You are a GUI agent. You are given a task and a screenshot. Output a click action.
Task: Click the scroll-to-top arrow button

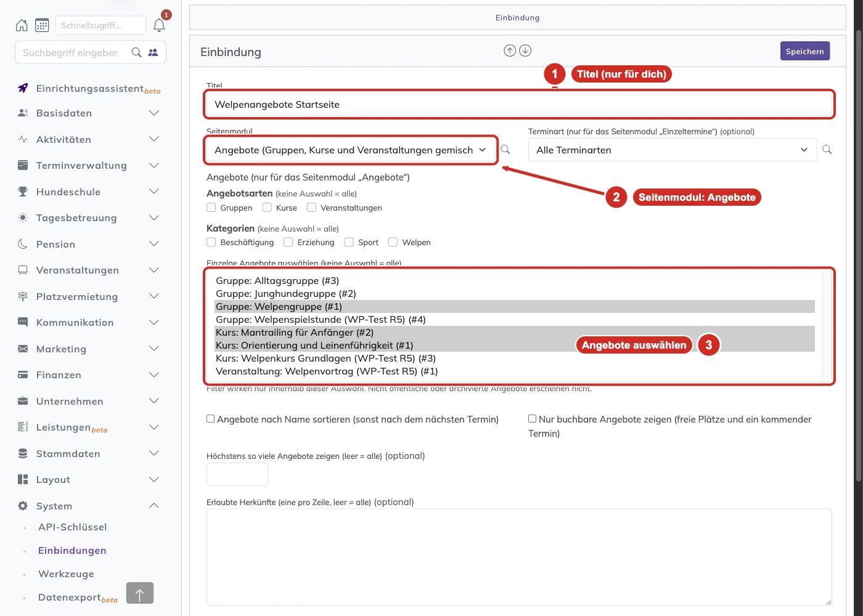point(140,593)
